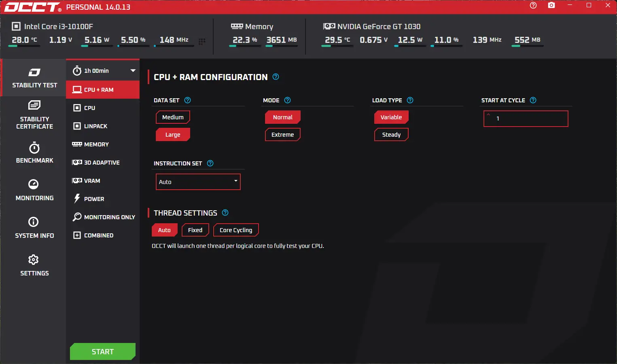Switch to the Monitoring section

[34, 190]
